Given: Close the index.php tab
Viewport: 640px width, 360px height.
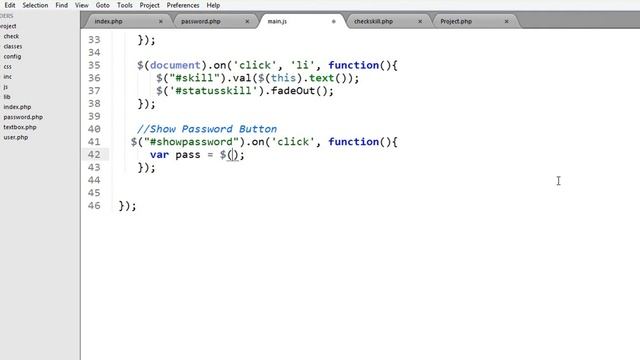Looking at the screenshot, I should tap(160, 21).
